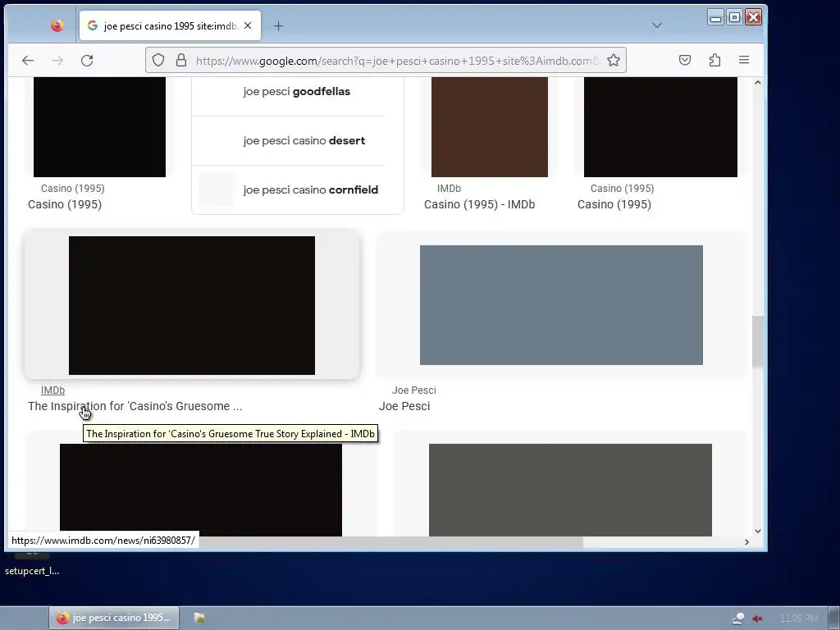The image size is (840, 630).
Task: Go back to the previous page
Action: click(x=28, y=61)
